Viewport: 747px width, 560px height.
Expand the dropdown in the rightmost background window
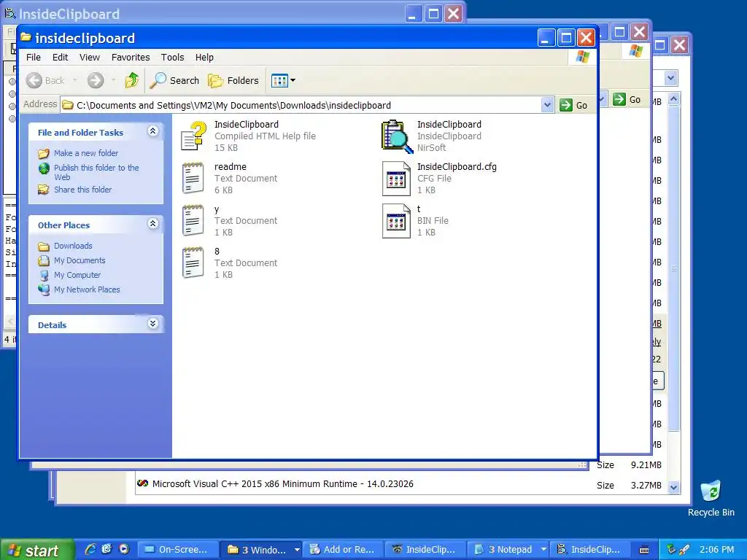[671, 77]
